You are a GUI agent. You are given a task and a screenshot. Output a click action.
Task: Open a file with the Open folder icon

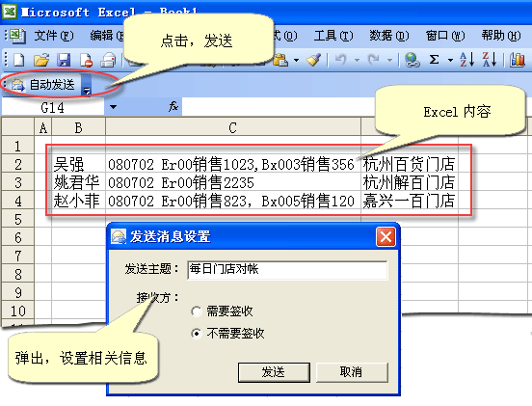tap(41, 60)
